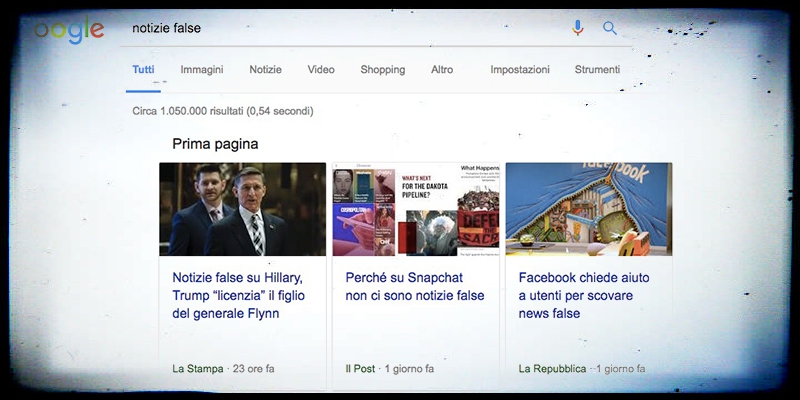The height and width of the screenshot is (400, 800).
Task: Click the search field containing 'notizie false'
Action: pyautogui.click(x=340, y=28)
